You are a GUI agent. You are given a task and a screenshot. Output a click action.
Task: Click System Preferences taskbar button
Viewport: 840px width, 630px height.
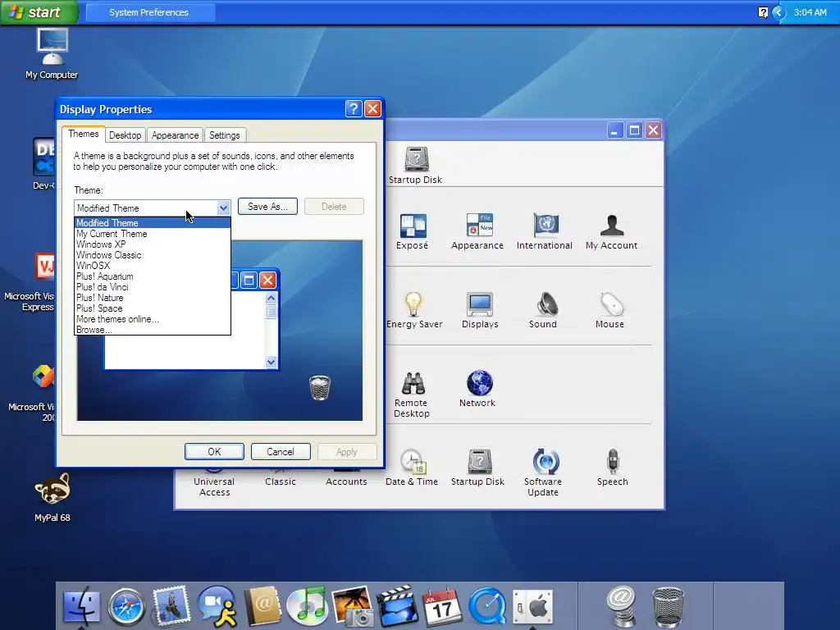pyautogui.click(x=151, y=12)
